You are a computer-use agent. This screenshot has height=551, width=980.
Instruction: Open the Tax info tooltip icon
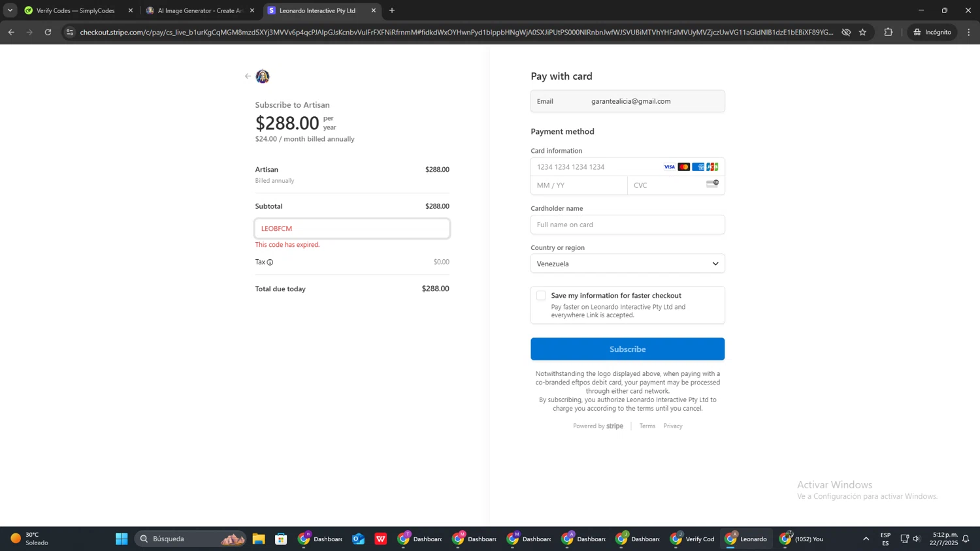270,262
